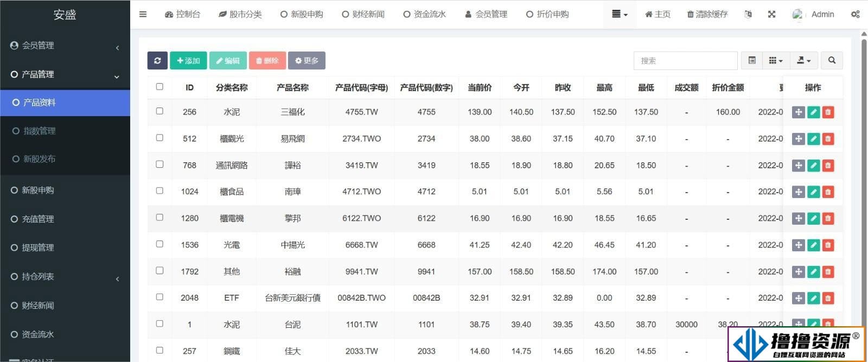Edit row 512 with green pencil icon
868x362 pixels.
tap(813, 139)
